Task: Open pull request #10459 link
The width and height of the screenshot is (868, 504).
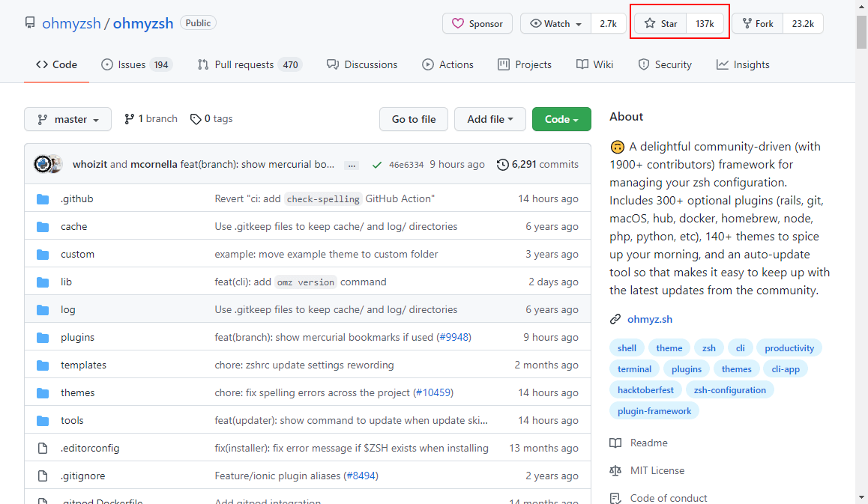Action: pyautogui.click(x=433, y=392)
